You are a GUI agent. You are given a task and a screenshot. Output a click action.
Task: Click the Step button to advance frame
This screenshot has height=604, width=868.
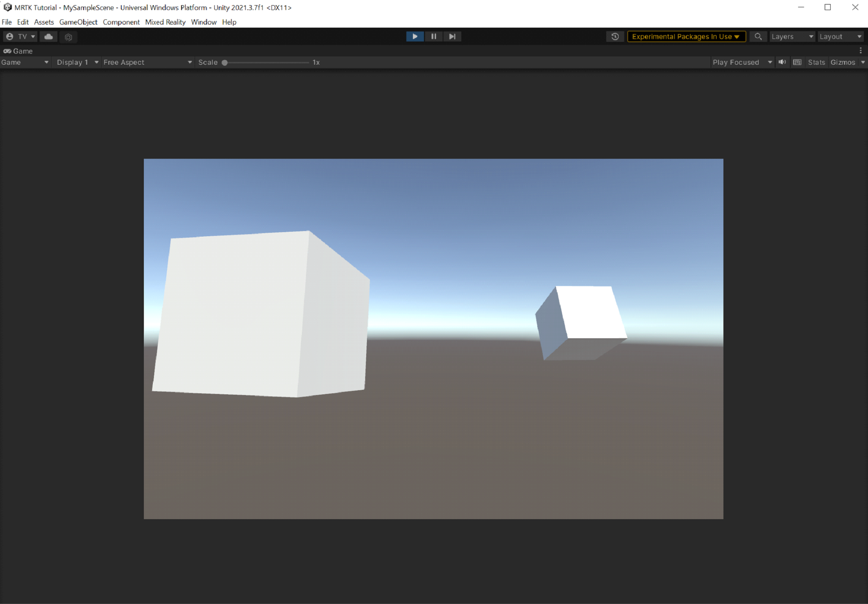tap(452, 36)
